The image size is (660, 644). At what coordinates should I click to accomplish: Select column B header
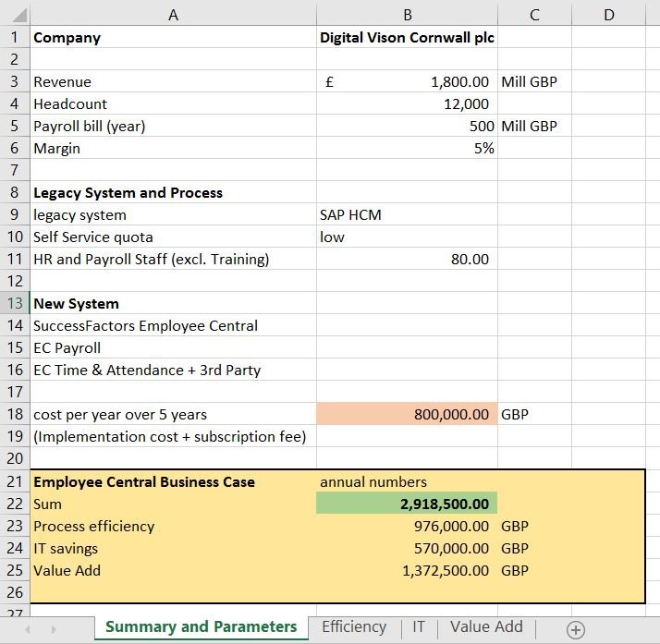pyautogui.click(x=407, y=15)
